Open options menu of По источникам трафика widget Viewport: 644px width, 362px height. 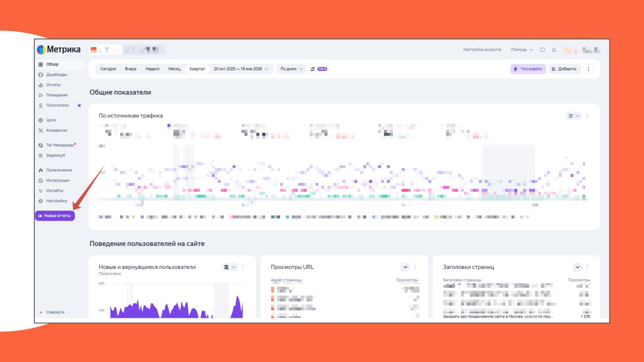coord(587,116)
